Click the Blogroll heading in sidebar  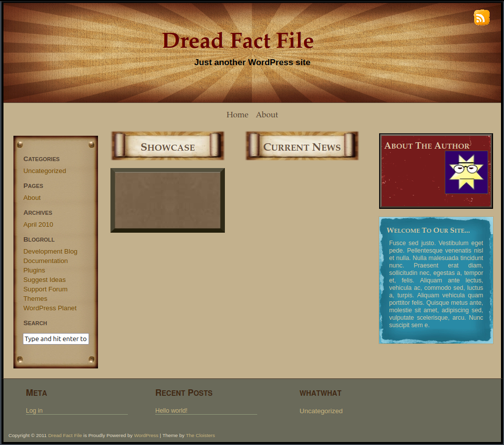click(x=39, y=240)
